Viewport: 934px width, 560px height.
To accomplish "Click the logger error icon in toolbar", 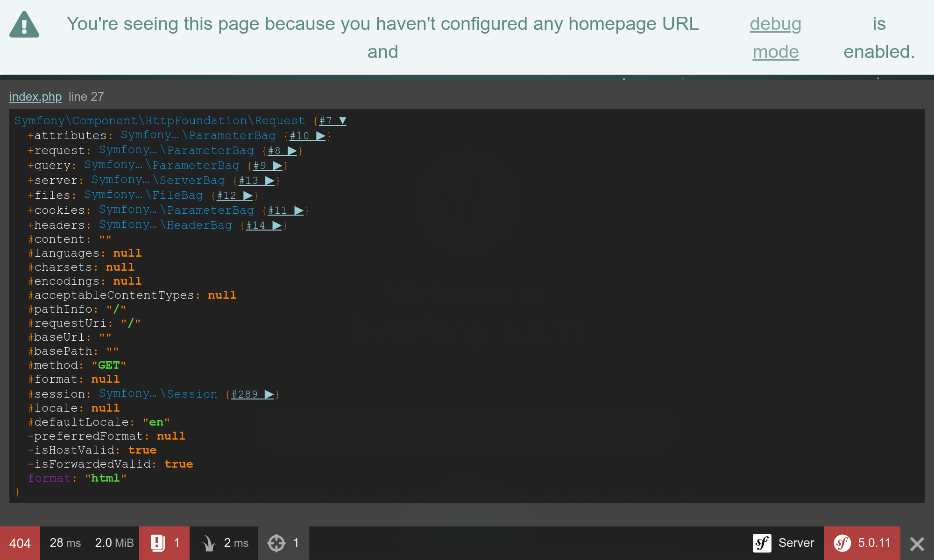I will pyautogui.click(x=158, y=543).
